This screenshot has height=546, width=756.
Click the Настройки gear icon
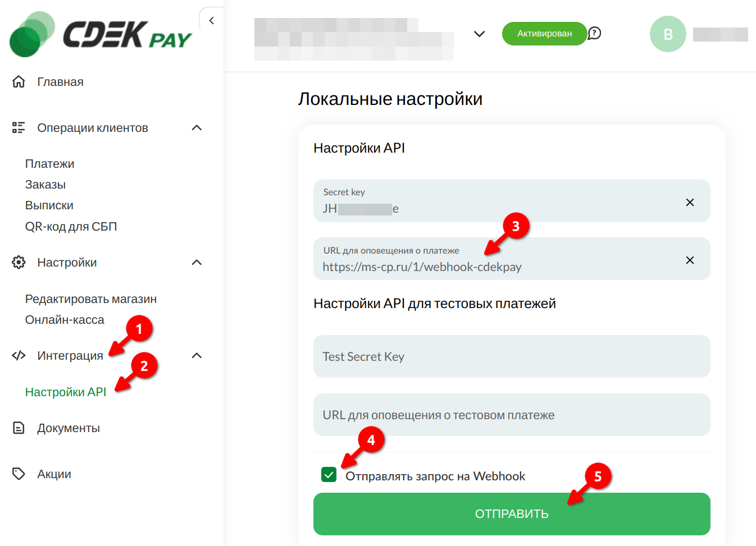[x=19, y=263]
